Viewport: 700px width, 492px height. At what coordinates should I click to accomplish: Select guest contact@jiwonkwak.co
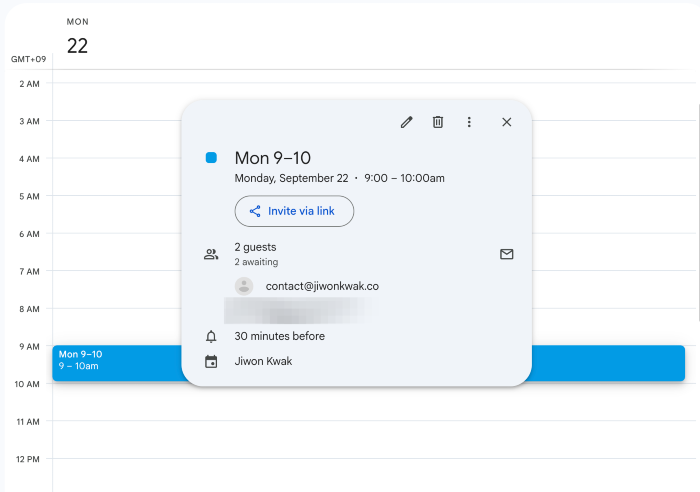point(322,286)
